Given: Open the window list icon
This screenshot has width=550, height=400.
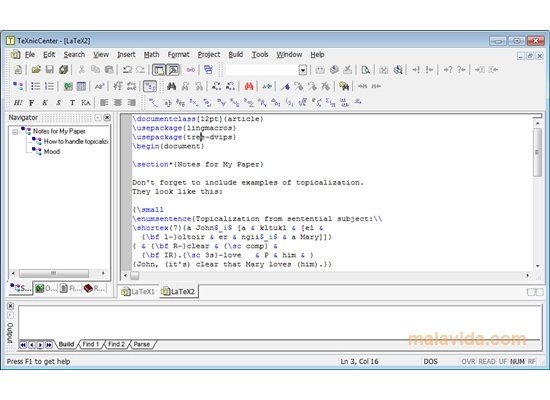Looking at the screenshot, I should click(208, 70).
